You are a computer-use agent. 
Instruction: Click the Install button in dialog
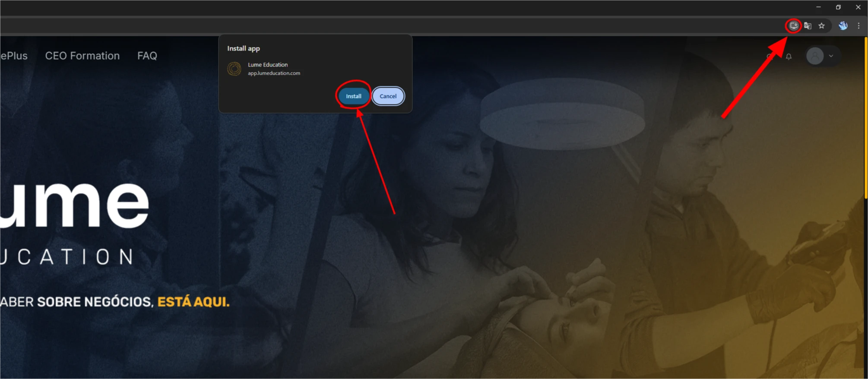[353, 96]
